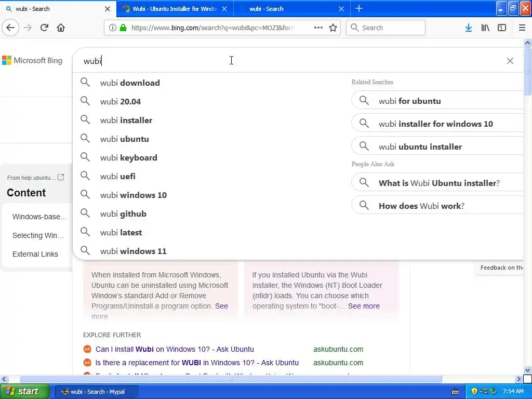532x399 pixels.
Task: Click See more in the ntldr snippet
Action: (364, 306)
